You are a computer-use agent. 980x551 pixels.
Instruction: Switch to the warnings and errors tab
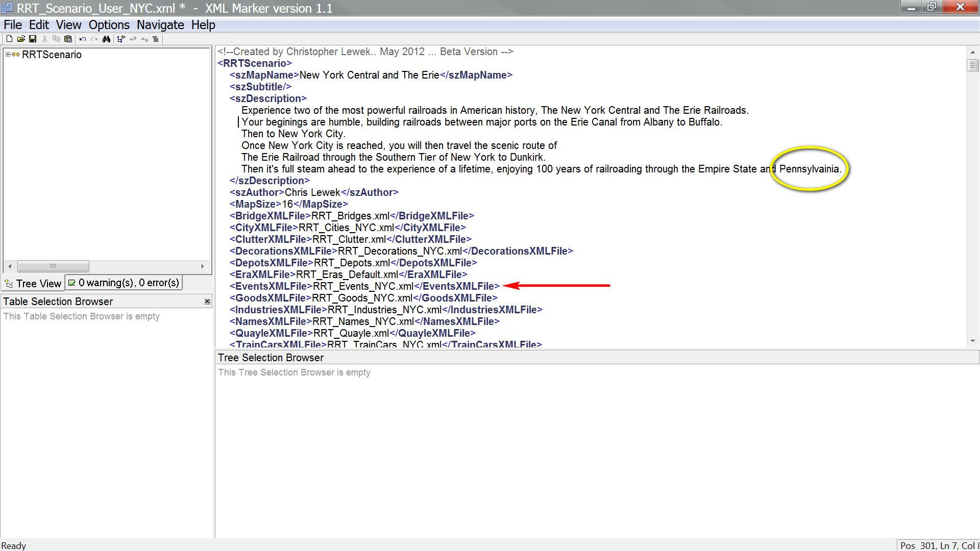124,283
